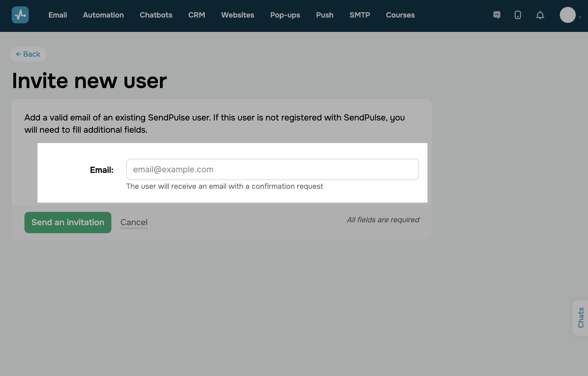Open the Websites section
588x376 pixels.
tap(238, 15)
